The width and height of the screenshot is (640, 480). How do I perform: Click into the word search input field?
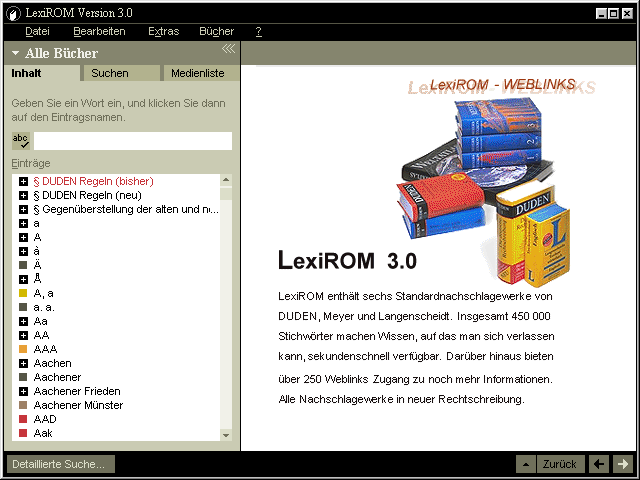tap(133, 141)
